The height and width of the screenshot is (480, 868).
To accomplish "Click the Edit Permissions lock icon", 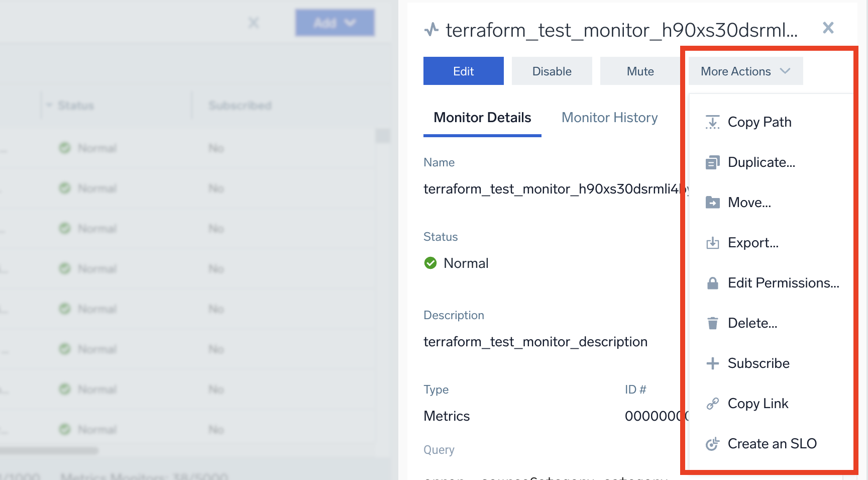I will pyautogui.click(x=712, y=282).
